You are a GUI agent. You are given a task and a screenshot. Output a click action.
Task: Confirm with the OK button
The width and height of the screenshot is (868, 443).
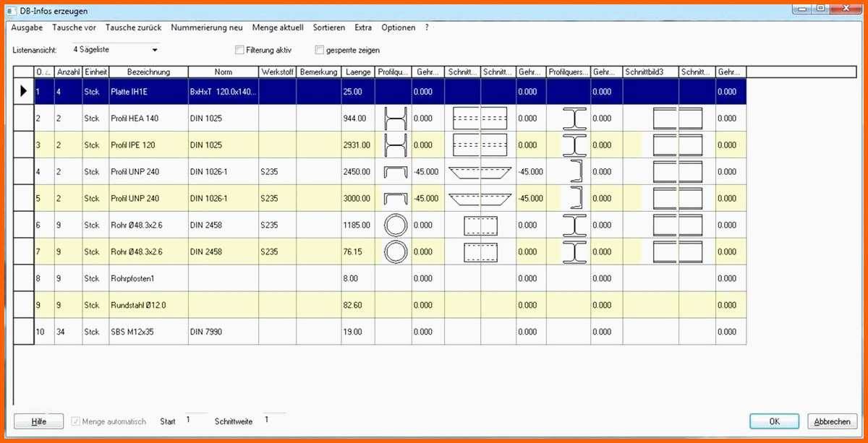(x=773, y=421)
